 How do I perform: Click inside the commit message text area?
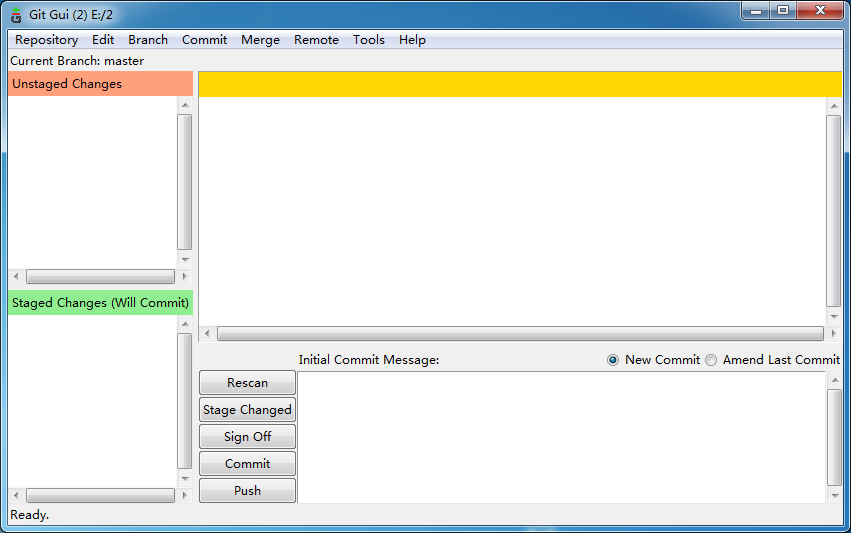[561, 437]
